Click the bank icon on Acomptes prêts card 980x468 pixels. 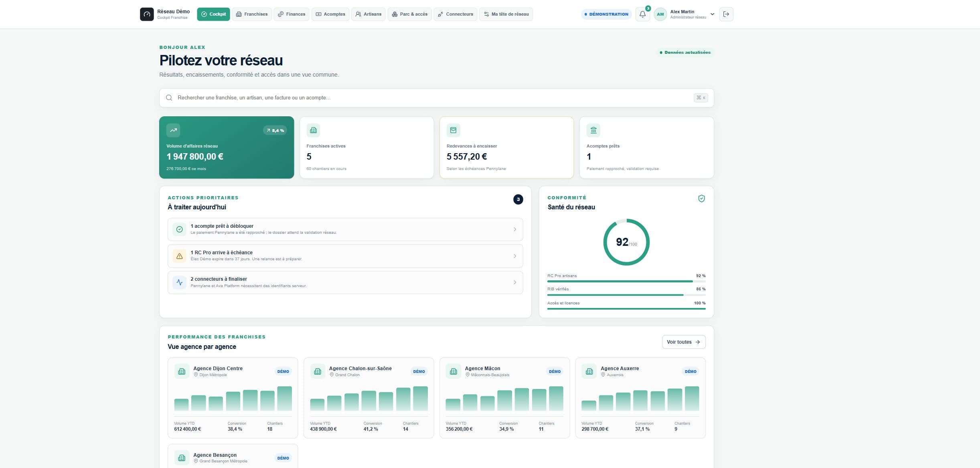click(x=593, y=130)
